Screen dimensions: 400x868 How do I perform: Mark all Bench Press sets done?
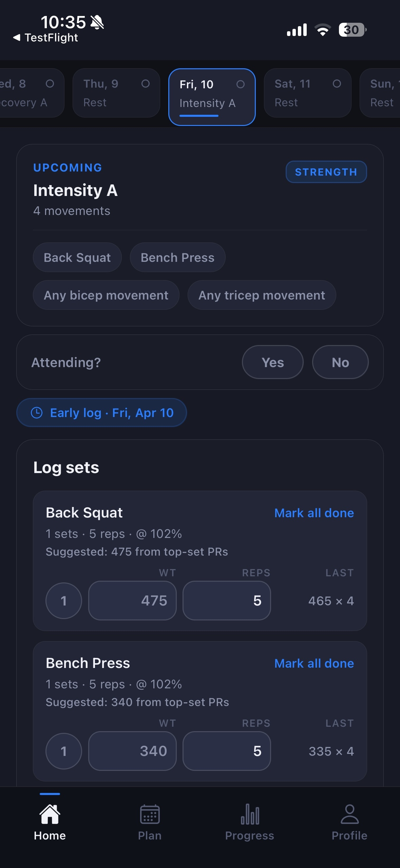[x=314, y=663]
